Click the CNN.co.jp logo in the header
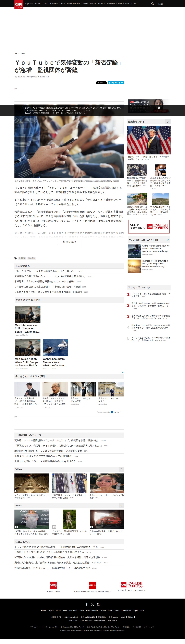Screen dimensions: 185x644 (x=19, y=4)
